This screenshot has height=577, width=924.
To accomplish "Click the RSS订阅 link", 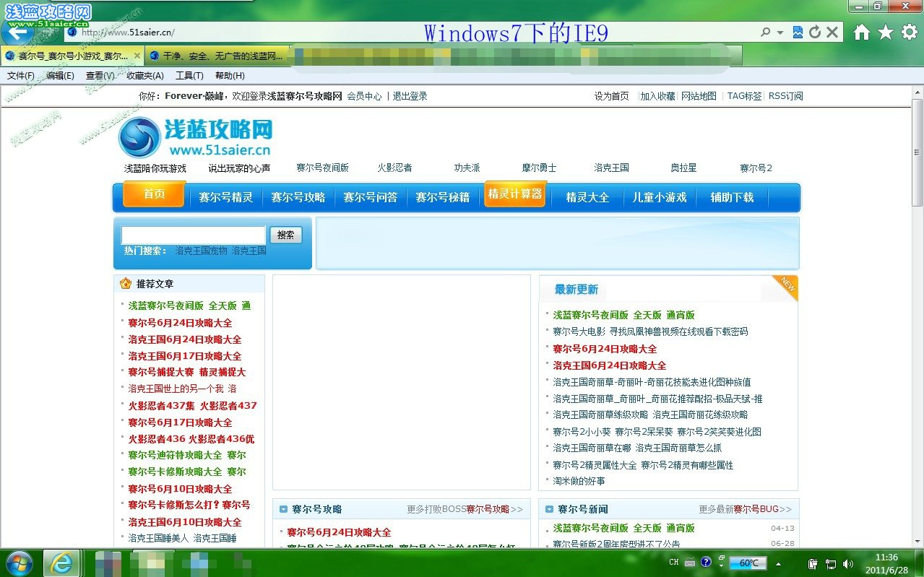I will [x=785, y=96].
